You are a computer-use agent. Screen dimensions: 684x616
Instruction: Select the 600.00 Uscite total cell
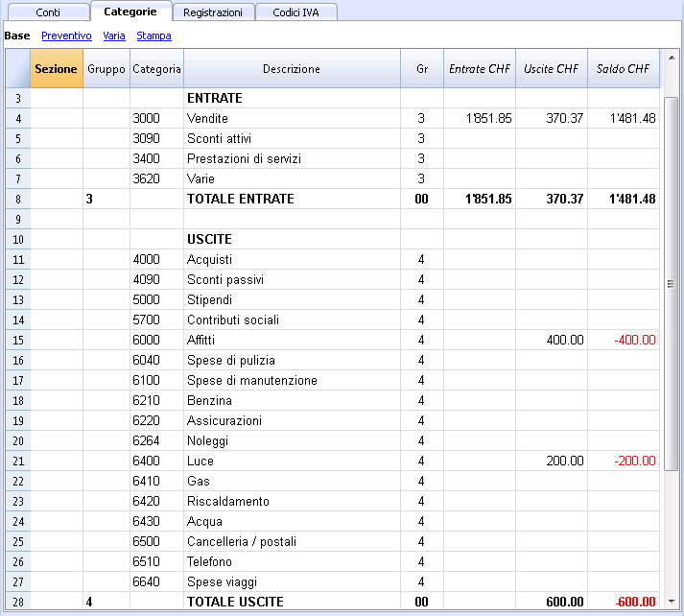point(552,602)
